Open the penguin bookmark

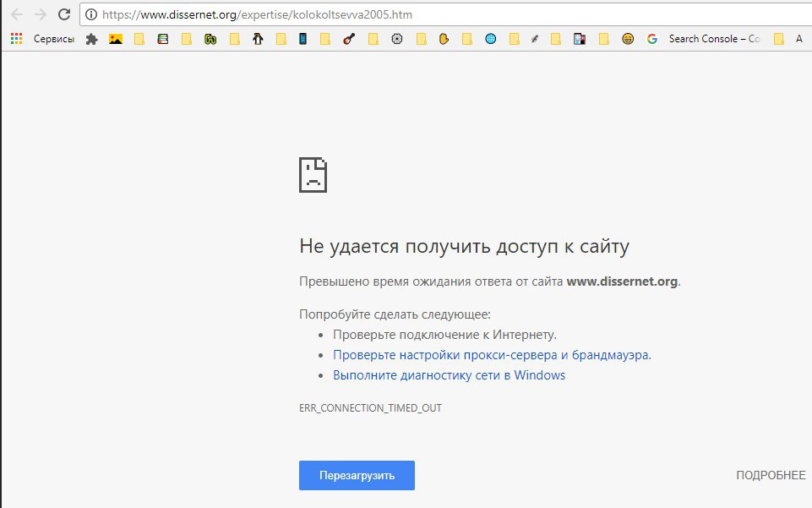258,39
